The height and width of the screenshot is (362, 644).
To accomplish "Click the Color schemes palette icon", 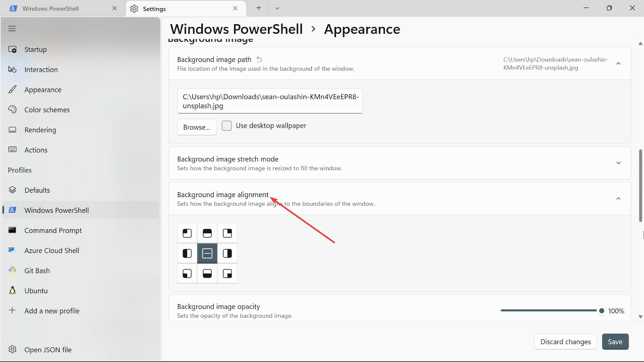I will (12, 109).
